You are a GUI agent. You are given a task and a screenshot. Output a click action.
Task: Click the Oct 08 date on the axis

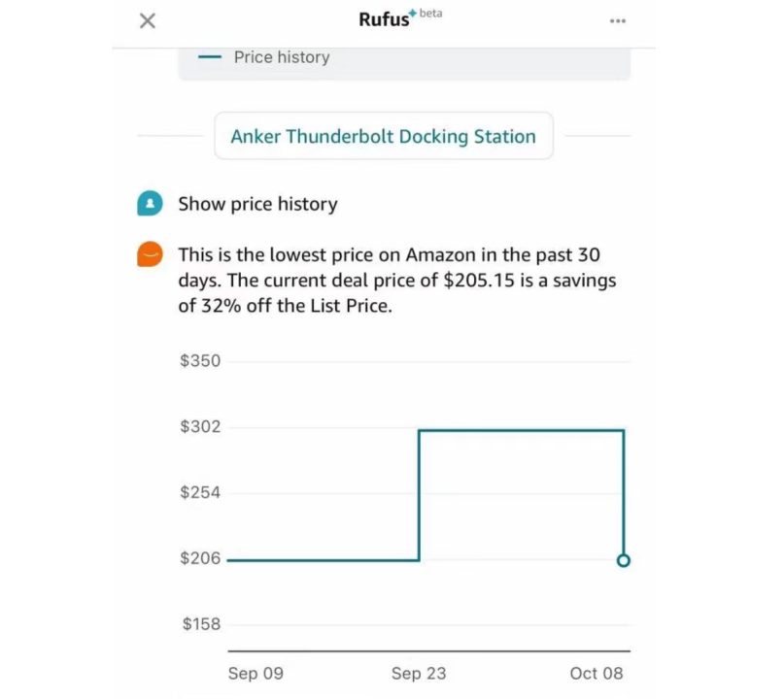596,673
